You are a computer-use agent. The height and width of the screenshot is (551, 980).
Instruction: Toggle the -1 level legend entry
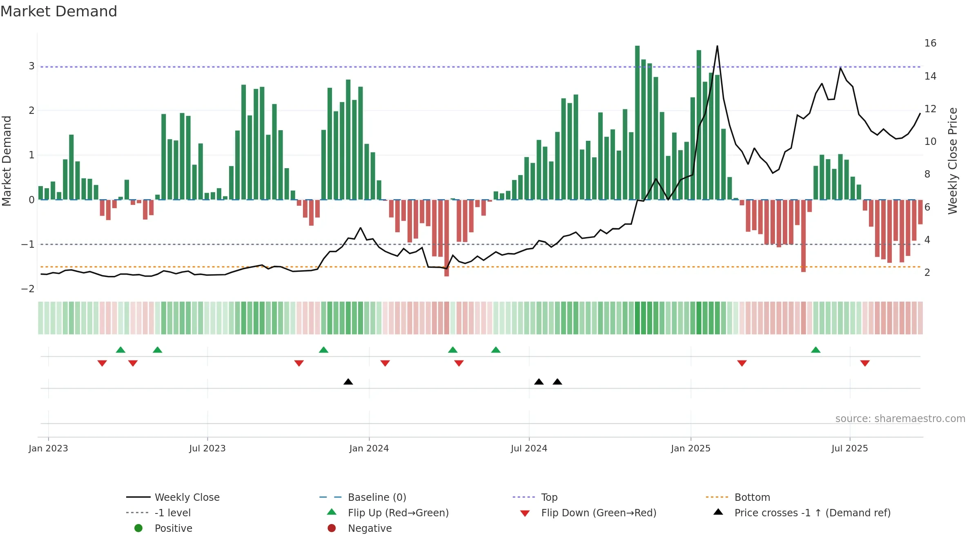pos(158,513)
